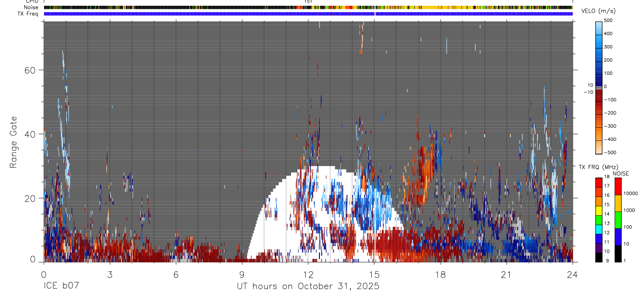The width and height of the screenshot is (644, 297).
Task: Click the '12' tick on the UT hours axis
Action: click(308, 274)
